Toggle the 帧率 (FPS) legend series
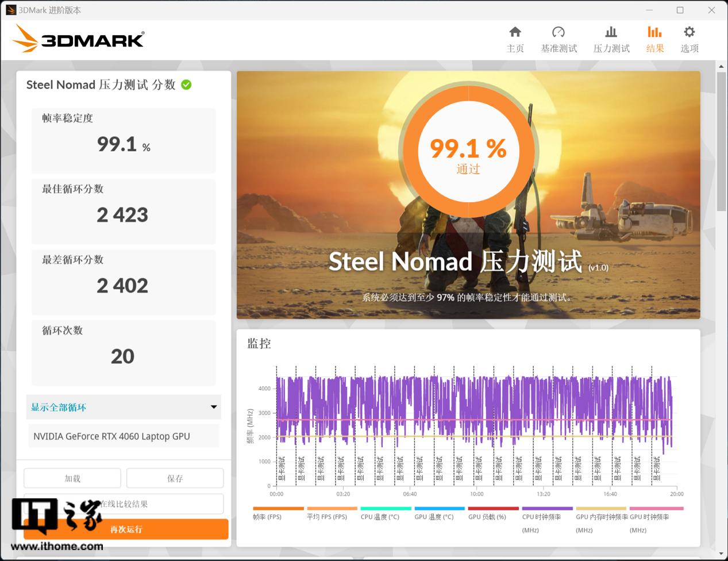 pyautogui.click(x=278, y=513)
